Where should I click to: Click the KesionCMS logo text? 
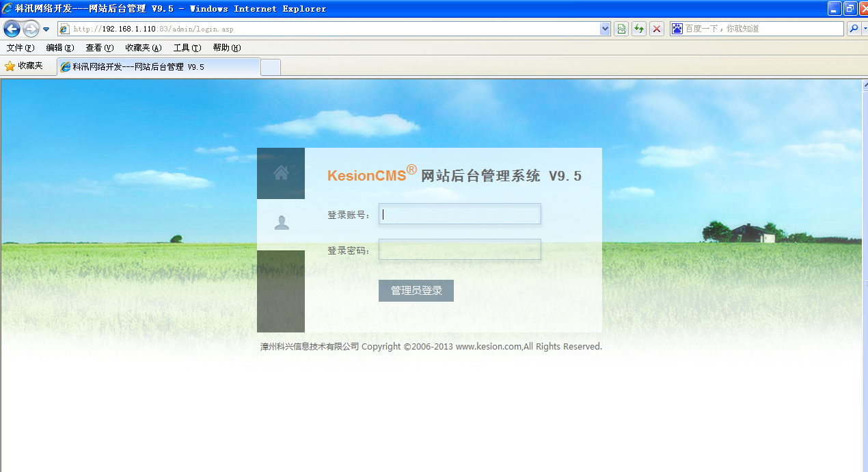(x=372, y=174)
